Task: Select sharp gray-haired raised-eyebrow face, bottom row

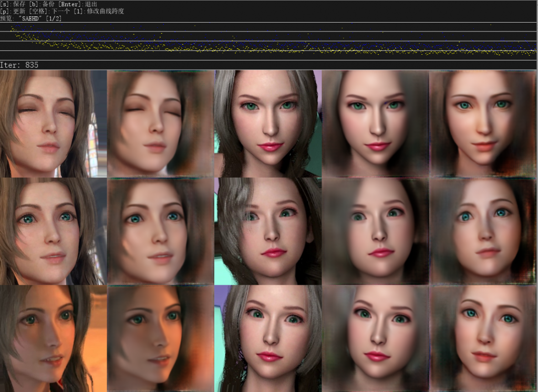Action: 268,338
